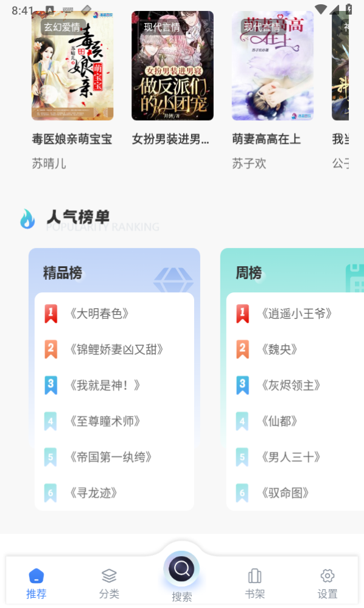Select the 推荐 home icon
The image size is (364, 608).
(37, 576)
